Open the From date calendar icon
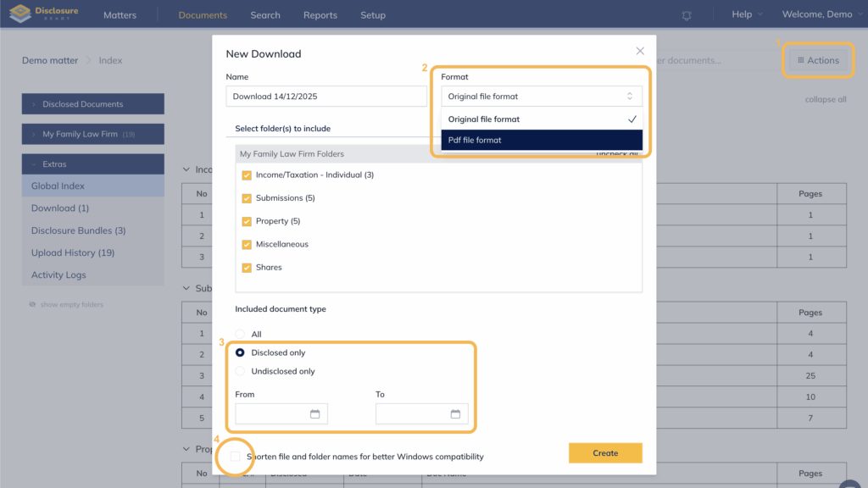The image size is (868, 488). tap(315, 414)
